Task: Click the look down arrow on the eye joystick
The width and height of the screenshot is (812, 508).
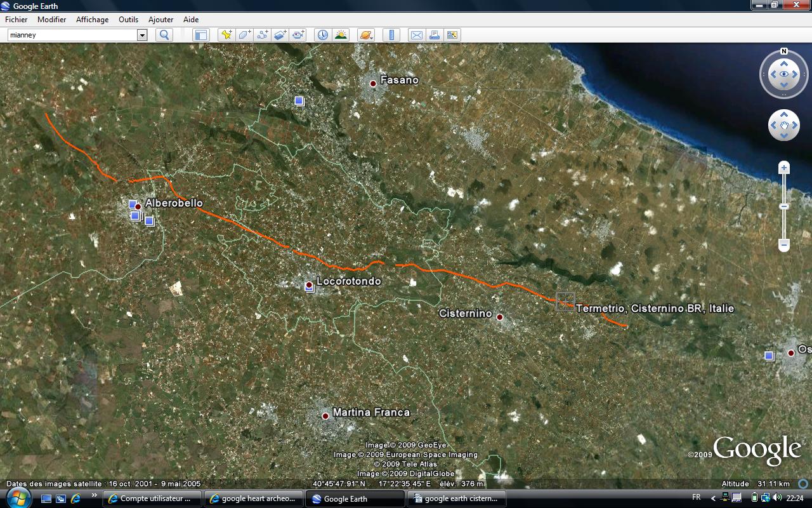Action: point(784,86)
